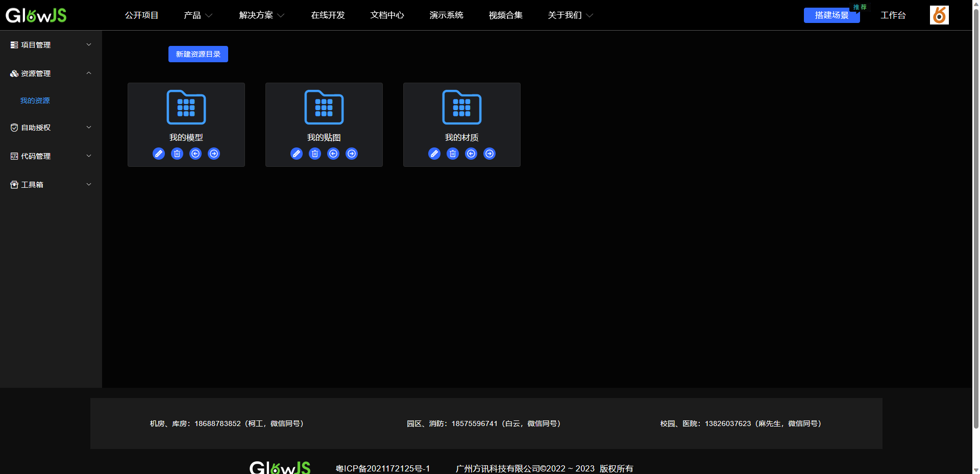This screenshot has width=980, height=474.
Task: Click the 项目管理 sidebar icon
Action: [x=14, y=45]
